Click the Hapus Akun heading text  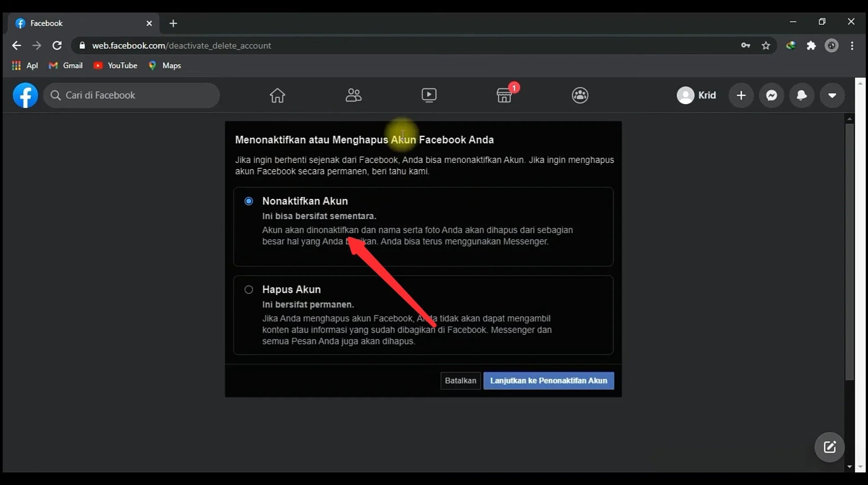click(x=291, y=290)
